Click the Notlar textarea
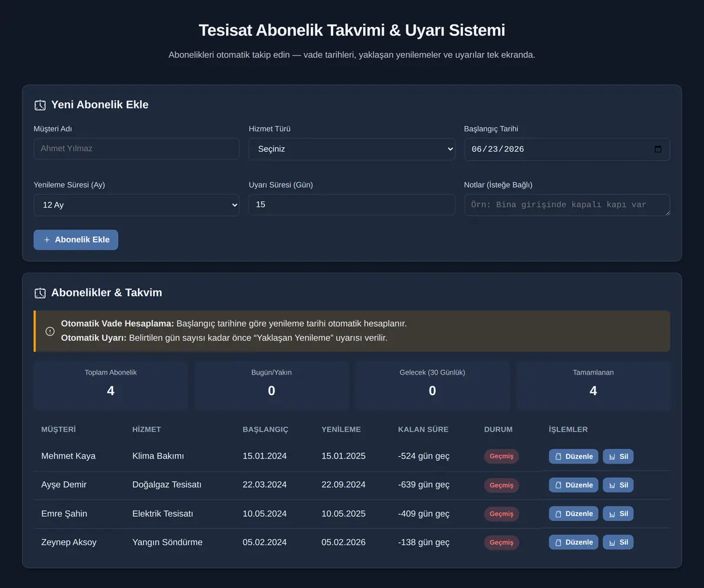 567,205
